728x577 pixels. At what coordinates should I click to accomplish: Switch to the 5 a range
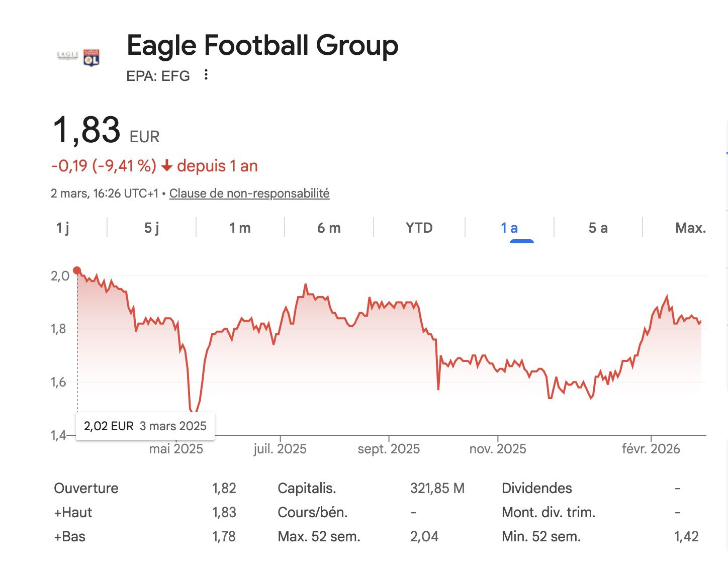click(598, 228)
